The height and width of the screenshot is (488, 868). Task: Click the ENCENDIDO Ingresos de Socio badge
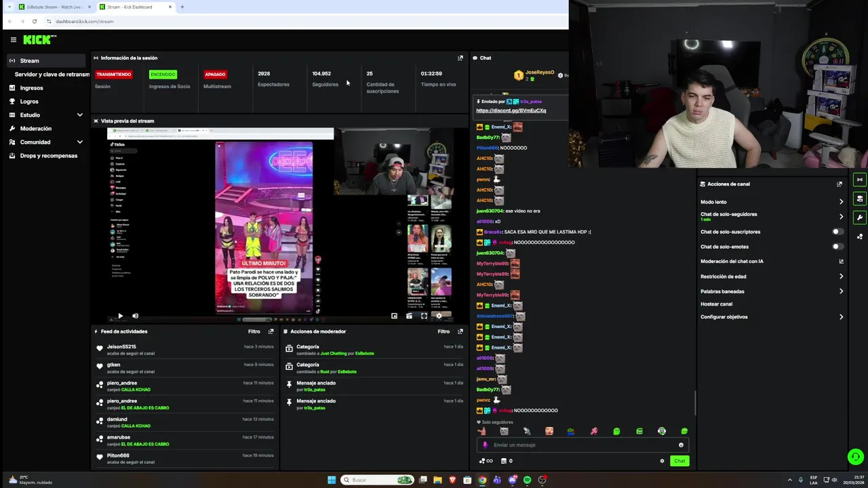(163, 74)
